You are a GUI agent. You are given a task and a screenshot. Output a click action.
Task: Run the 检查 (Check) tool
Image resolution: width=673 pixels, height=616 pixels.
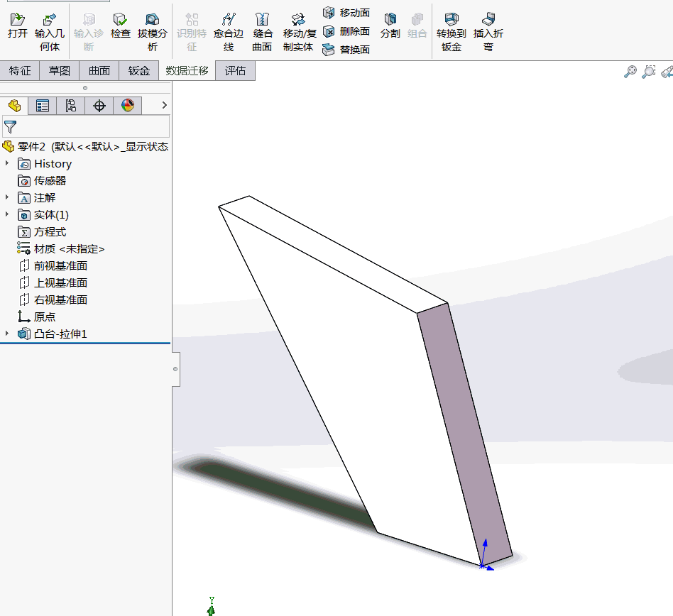(x=120, y=26)
